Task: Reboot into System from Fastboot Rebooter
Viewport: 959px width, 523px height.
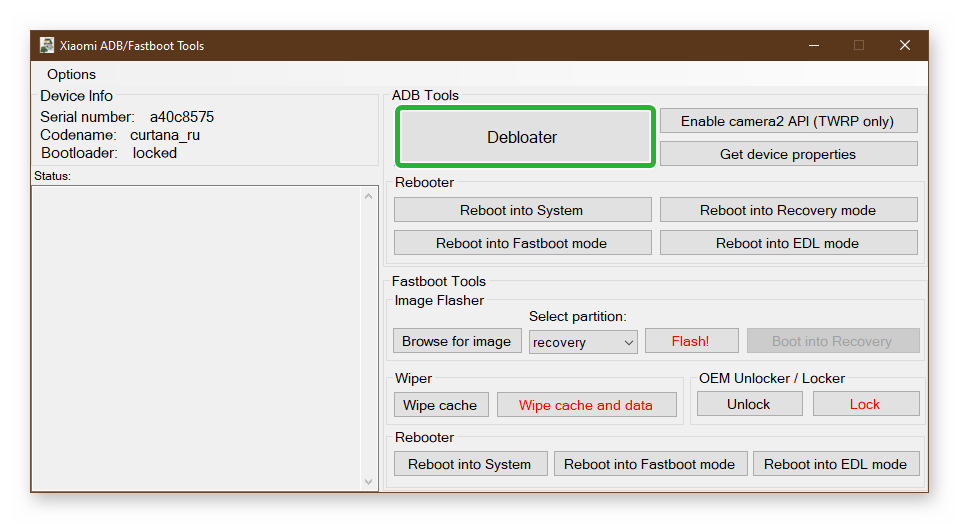Action: 469,464
